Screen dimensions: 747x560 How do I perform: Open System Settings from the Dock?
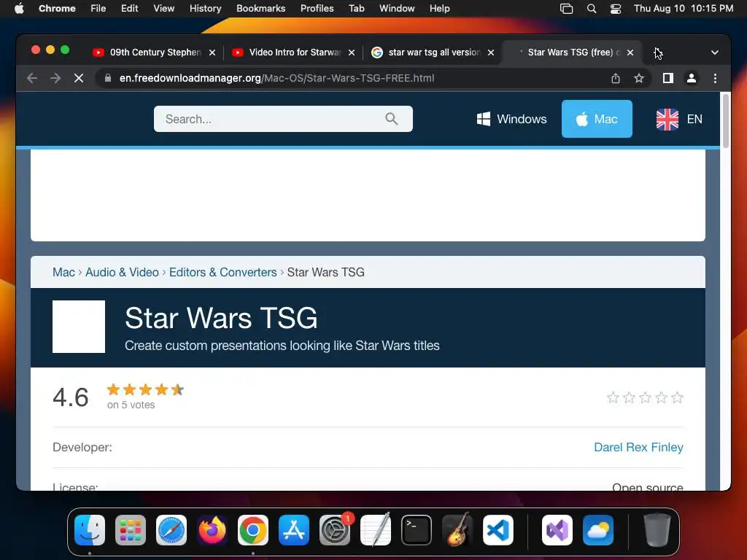point(335,530)
